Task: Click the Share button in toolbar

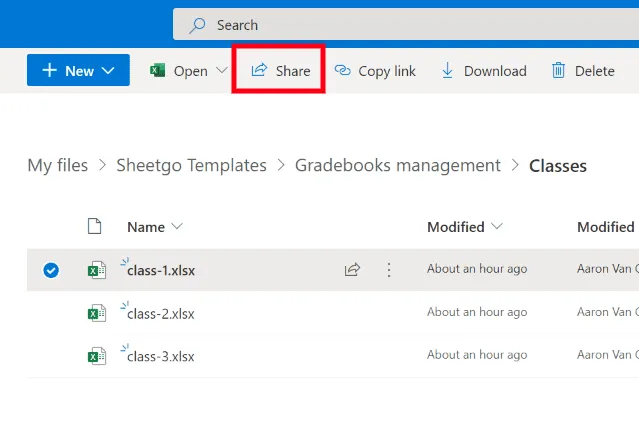Action: pyautogui.click(x=280, y=71)
